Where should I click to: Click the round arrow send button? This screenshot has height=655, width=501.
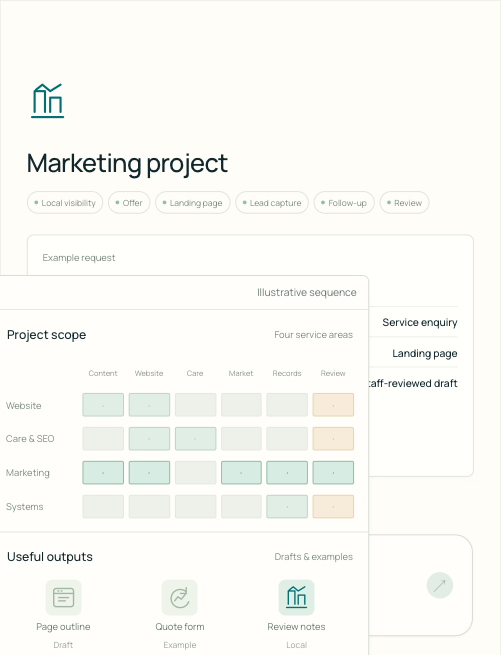click(440, 585)
